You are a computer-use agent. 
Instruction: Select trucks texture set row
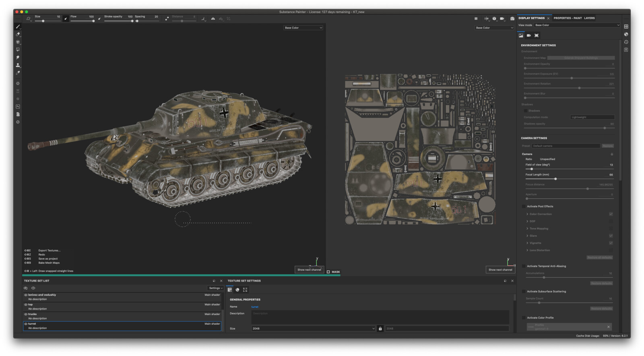tap(122, 317)
